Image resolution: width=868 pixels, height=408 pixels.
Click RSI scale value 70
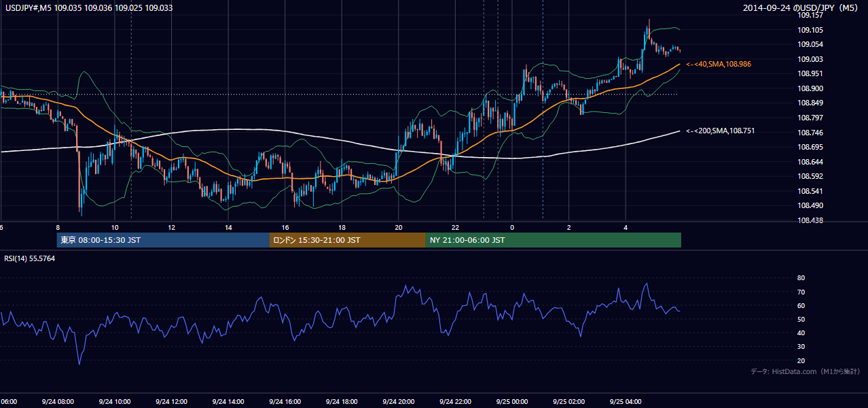(x=801, y=292)
